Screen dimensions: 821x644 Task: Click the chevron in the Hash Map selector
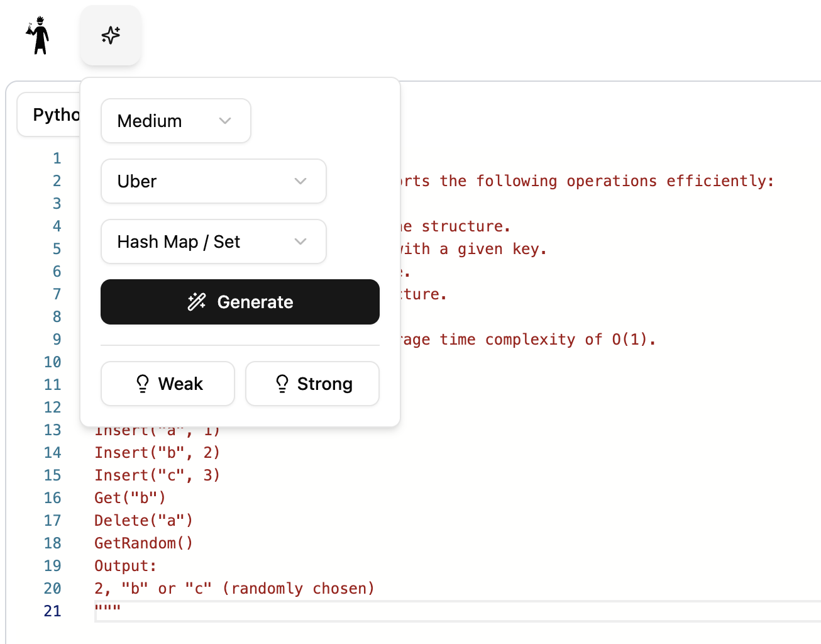click(x=300, y=241)
